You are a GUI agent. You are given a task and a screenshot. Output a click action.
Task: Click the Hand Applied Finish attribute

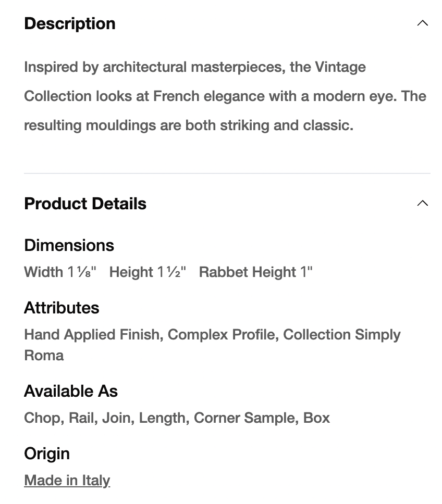tap(92, 334)
